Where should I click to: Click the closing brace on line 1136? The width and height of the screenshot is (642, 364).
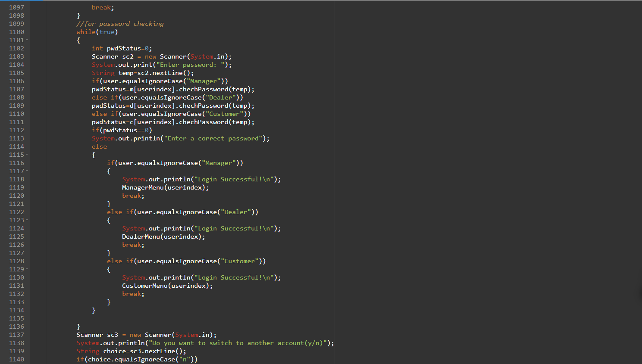click(x=78, y=327)
